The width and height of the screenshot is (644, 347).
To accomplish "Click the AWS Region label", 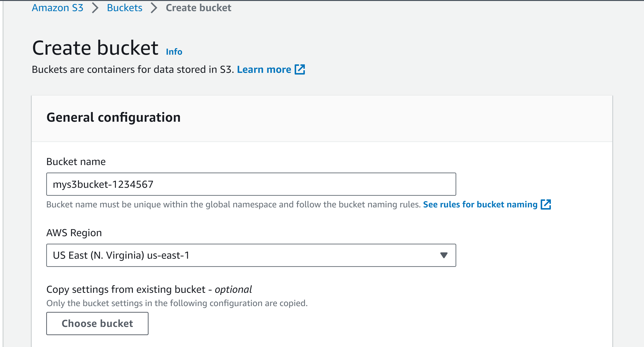I will (74, 233).
